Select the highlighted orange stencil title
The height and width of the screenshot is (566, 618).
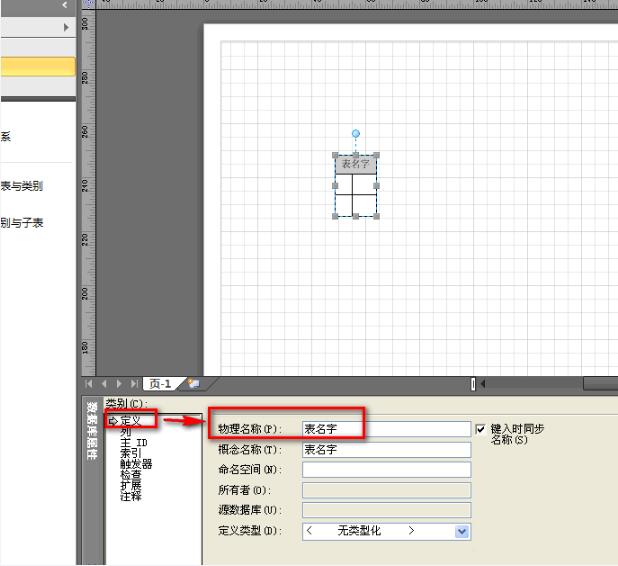click(x=38, y=66)
